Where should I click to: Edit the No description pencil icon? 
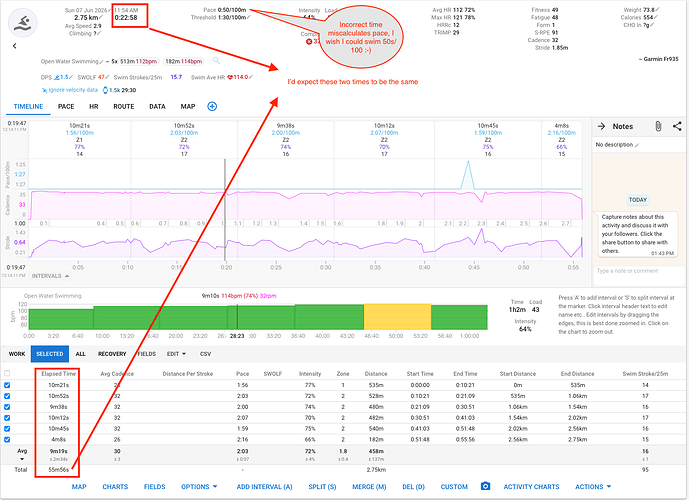pos(637,145)
